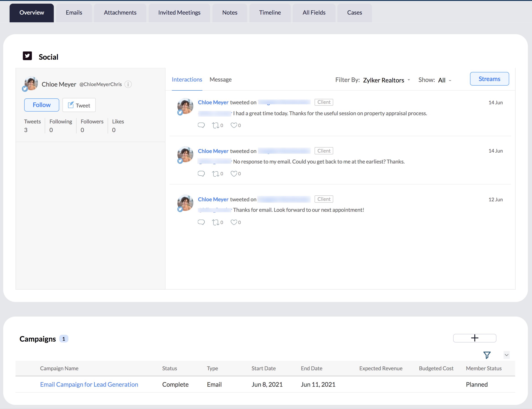Open the Streams panel
Screen dimensions: 532x409
[x=489, y=79]
